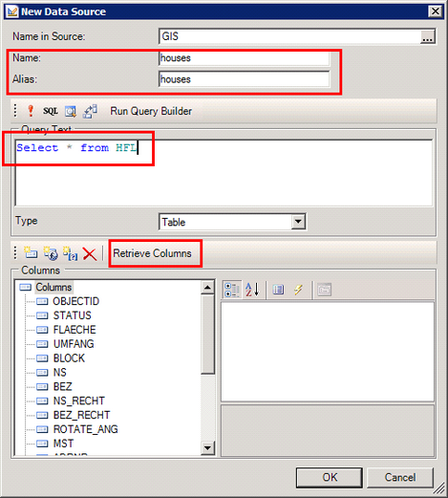The width and height of the screenshot is (448, 498).
Task: Select the STATUS column
Action: click(72, 315)
